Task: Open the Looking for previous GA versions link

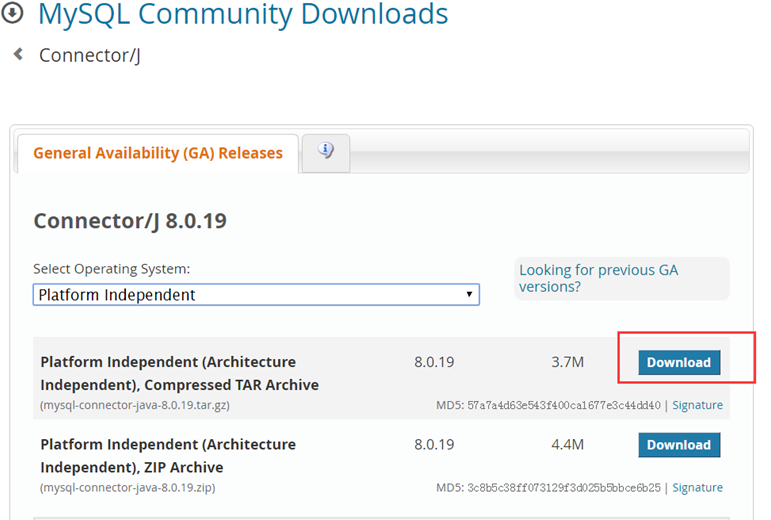Action: point(598,278)
